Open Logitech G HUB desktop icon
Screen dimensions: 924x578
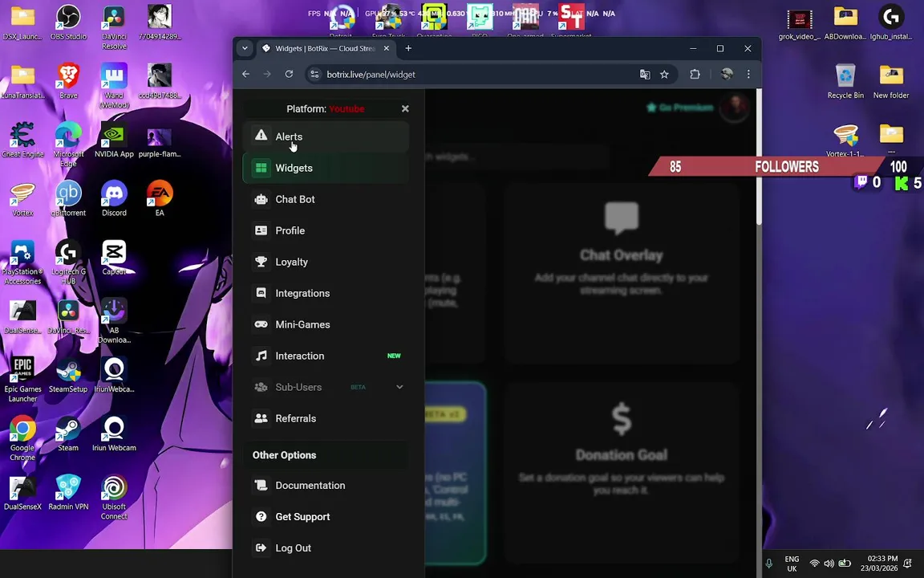(x=68, y=262)
